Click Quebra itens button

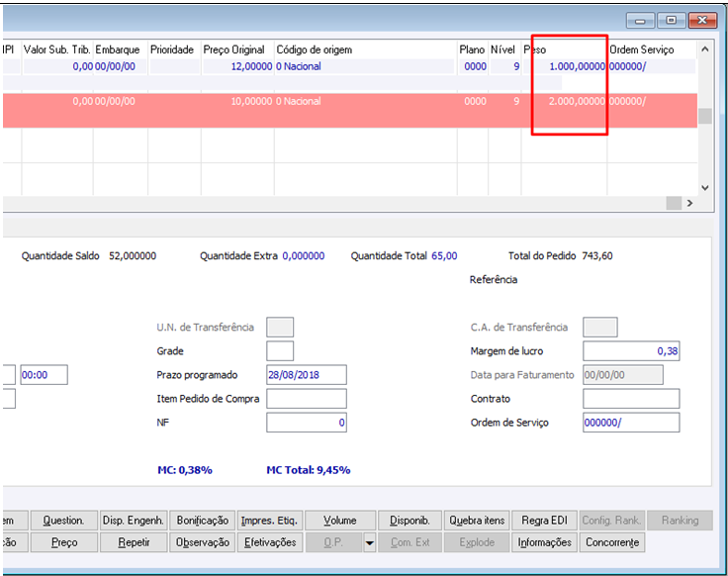pyautogui.click(x=477, y=521)
